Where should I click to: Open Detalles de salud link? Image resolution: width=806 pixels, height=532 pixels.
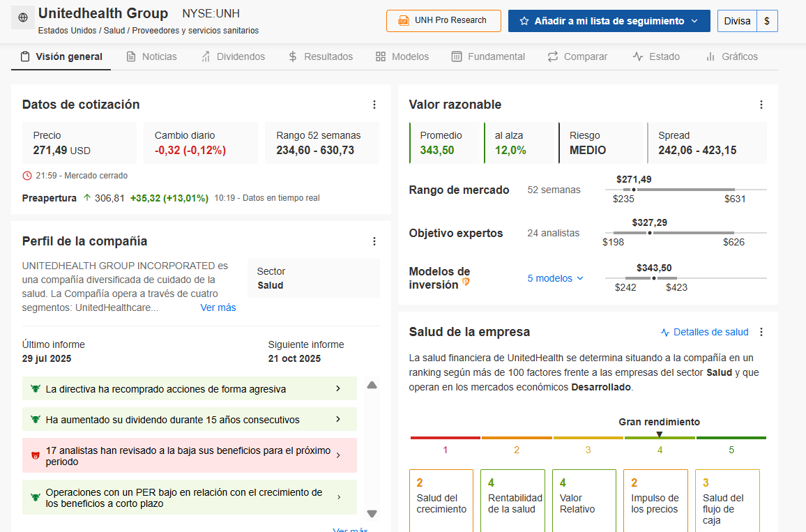704,333
